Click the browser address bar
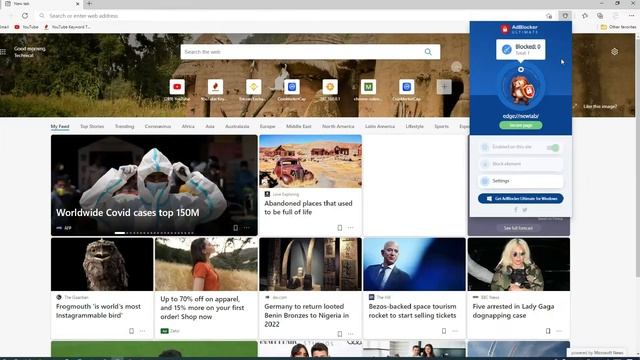 (290, 16)
